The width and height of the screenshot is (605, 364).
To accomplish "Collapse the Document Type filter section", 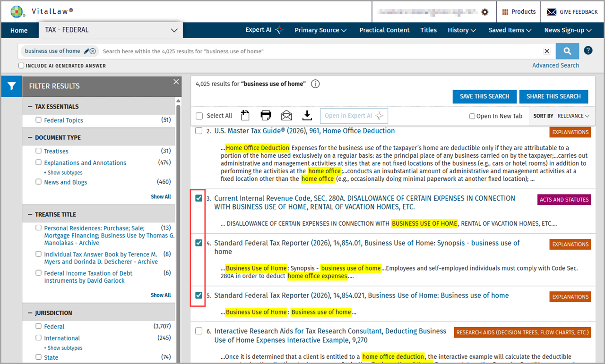I will 30,137.
